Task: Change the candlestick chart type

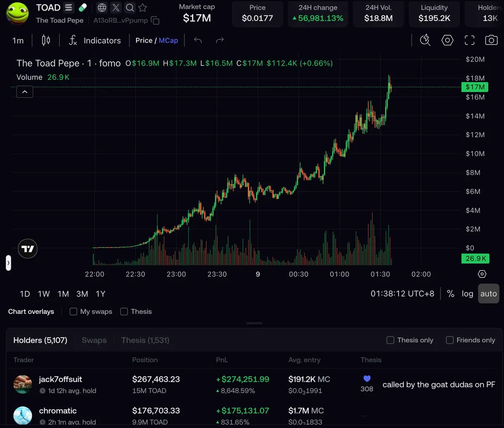Action: click(x=46, y=40)
